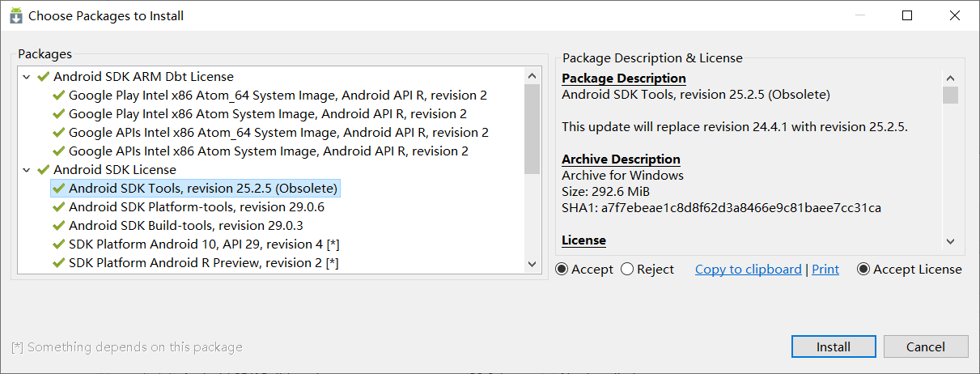Click the description panel scrollbar thumb
This screenshot has height=374, width=980.
tap(951, 96)
